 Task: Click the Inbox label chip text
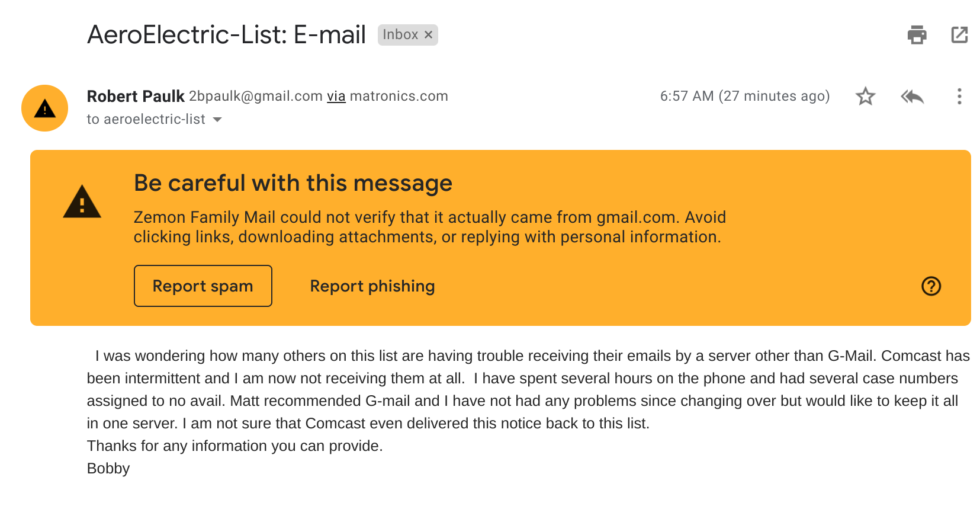click(400, 35)
